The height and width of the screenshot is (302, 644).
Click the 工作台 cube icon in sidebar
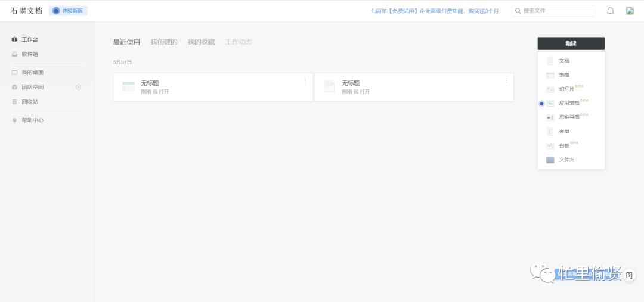pos(14,39)
